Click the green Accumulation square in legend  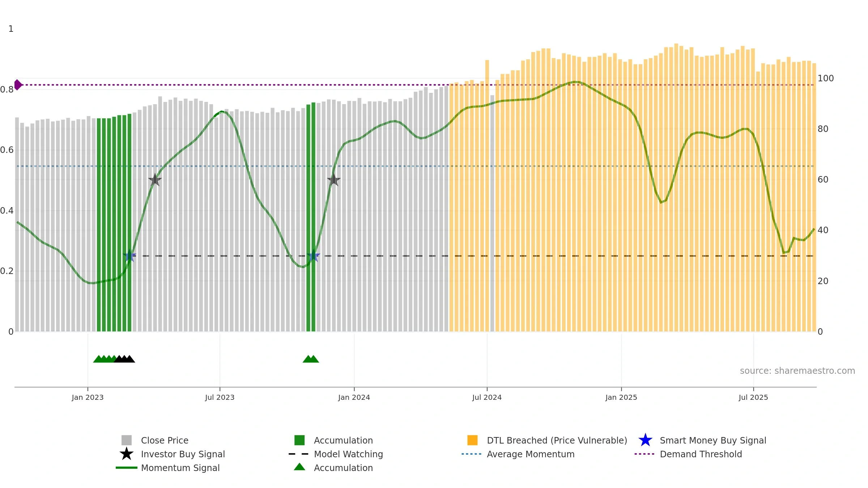click(299, 440)
